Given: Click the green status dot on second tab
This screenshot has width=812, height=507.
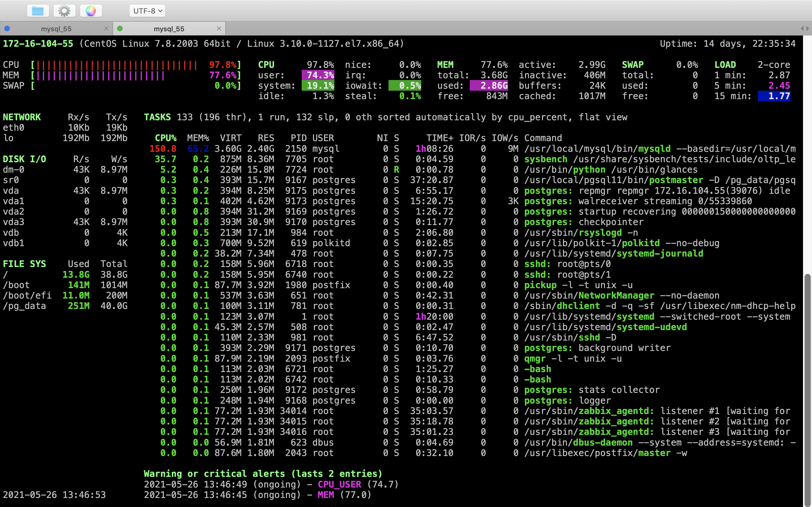Looking at the screenshot, I should (x=120, y=28).
